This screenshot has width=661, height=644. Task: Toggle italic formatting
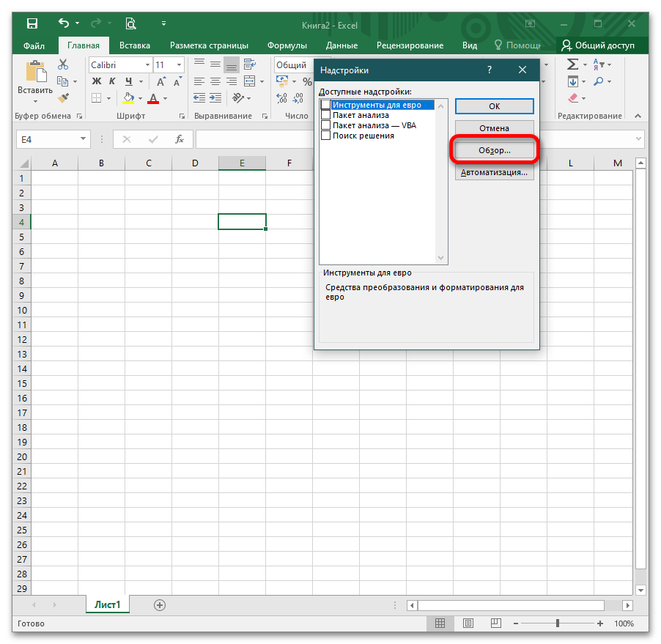[x=112, y=81]
